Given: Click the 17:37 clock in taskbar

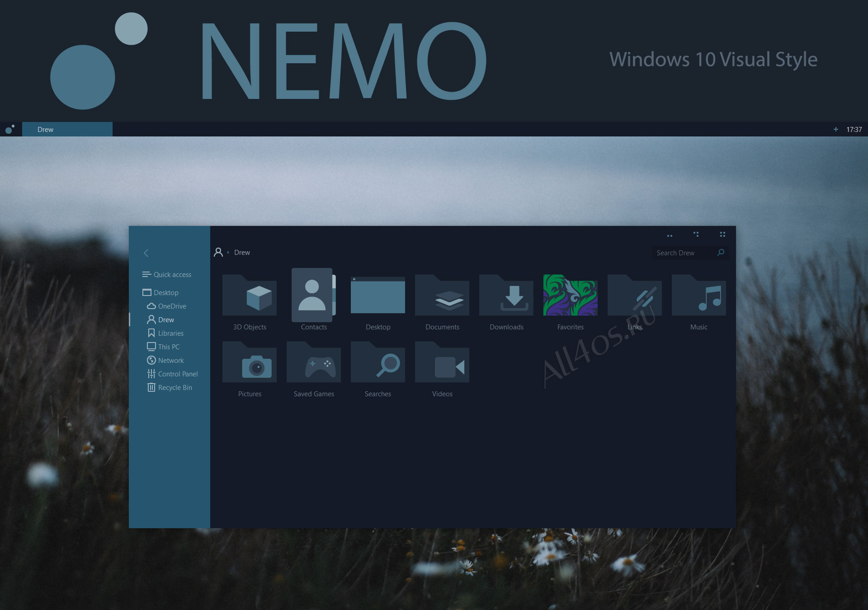Looking at the screenshot, I should (x=854, y=130).
